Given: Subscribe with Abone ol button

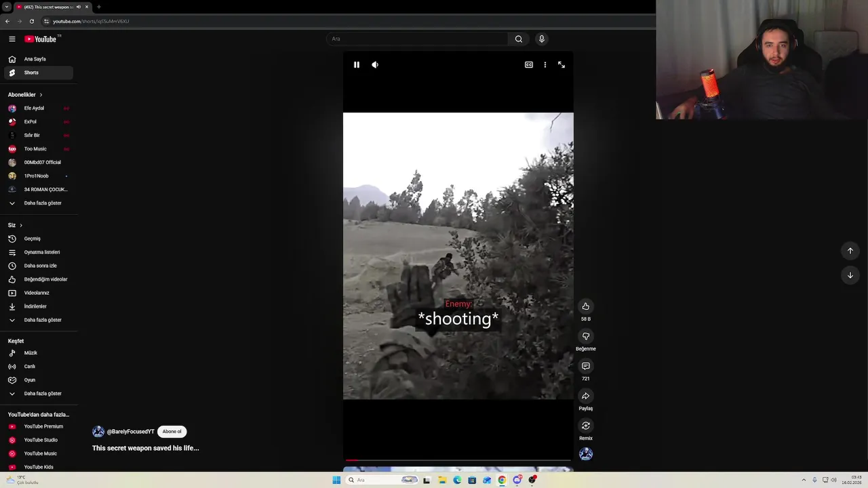Looking at the screenshot, I should click(172, 432).
